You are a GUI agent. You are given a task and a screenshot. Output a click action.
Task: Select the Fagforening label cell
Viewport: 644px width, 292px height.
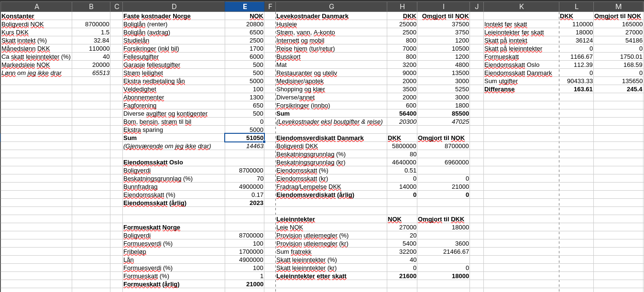[x=174, y=105]
